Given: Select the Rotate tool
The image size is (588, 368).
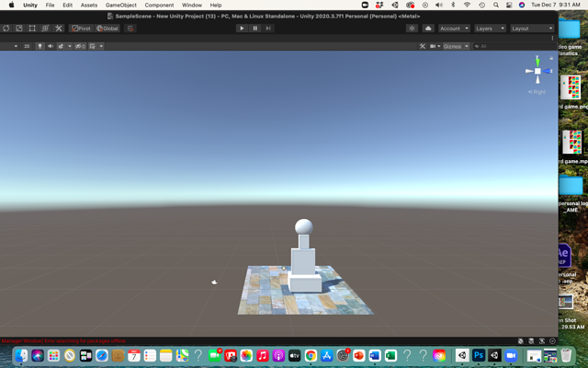Looking at the screenshot, I should point(6,29).
